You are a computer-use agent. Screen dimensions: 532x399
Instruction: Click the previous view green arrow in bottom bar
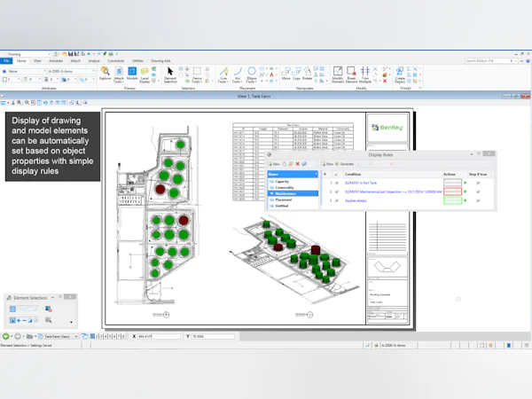[x=6, y=336]
